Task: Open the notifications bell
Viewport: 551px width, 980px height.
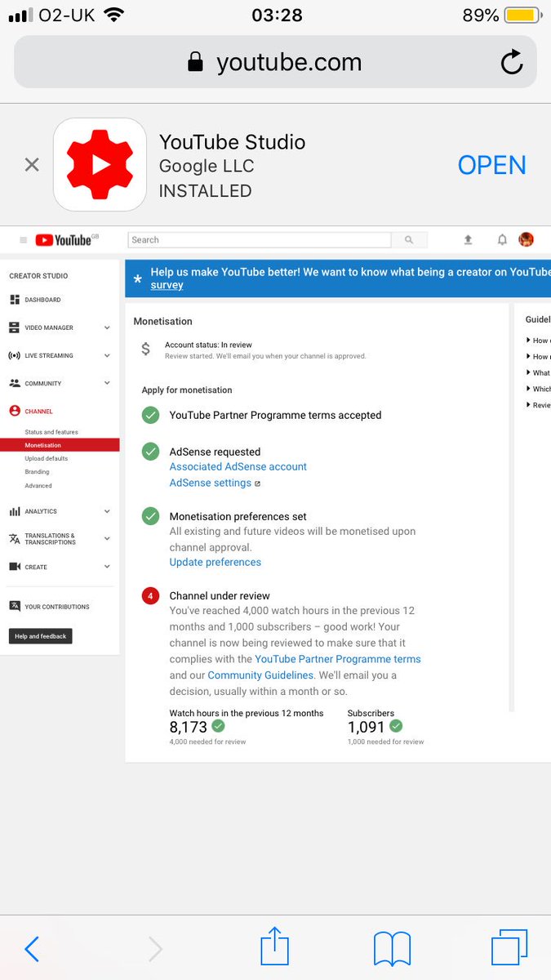Action: (502, 239)
